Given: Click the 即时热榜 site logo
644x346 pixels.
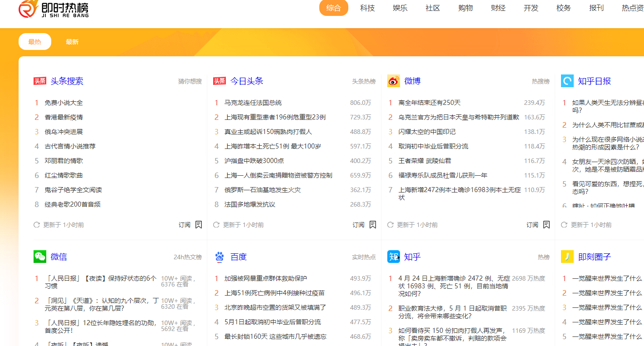Looking at the screenshot, I should pos(54,10).
